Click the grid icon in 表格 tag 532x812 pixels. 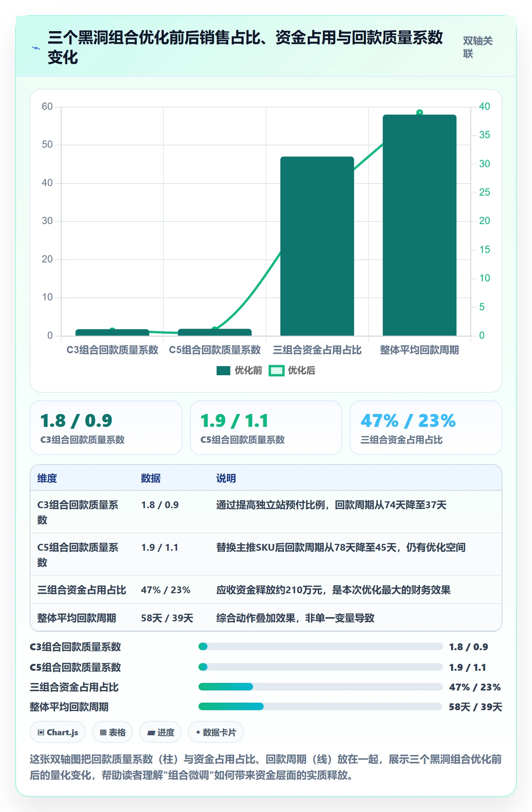coord(103,733)
